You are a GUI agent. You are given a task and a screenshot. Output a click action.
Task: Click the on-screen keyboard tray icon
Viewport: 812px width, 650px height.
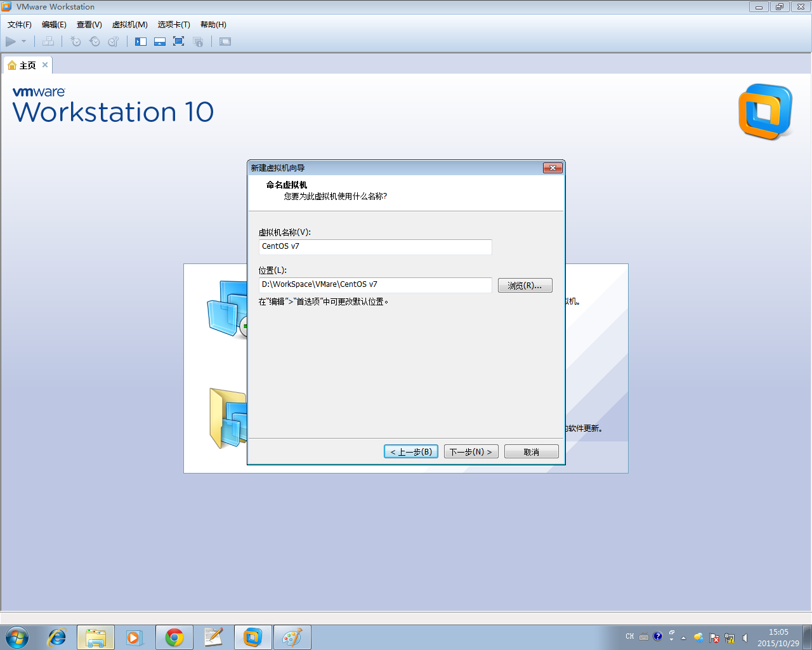tap(644, 637)
